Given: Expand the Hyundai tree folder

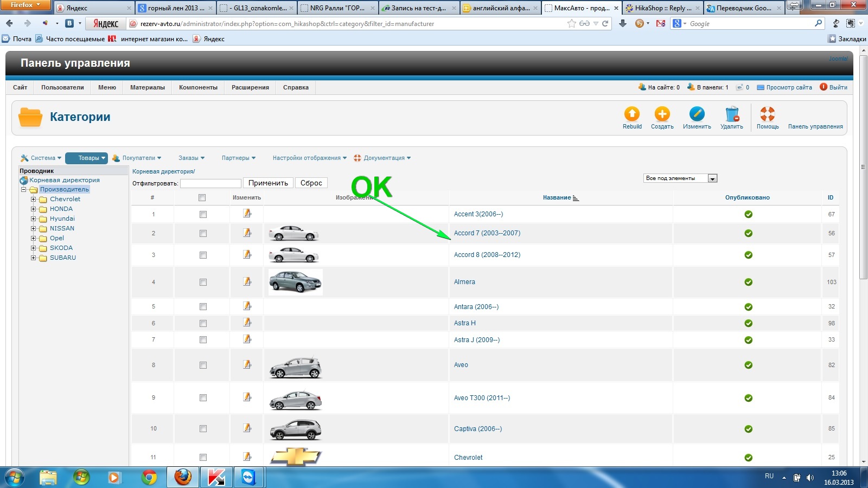Looking at the screenshot, I should (33, 219).
